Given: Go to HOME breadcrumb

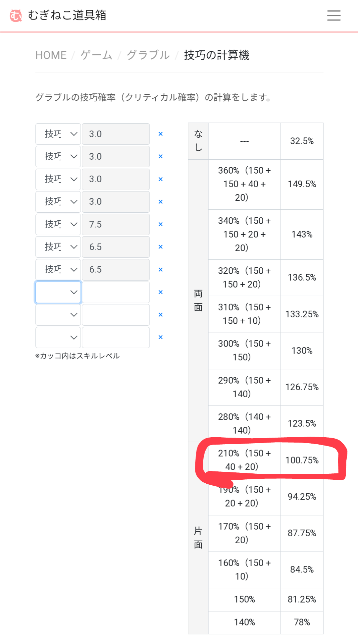Looking at the screenshot, I should [x=51, y=55].
